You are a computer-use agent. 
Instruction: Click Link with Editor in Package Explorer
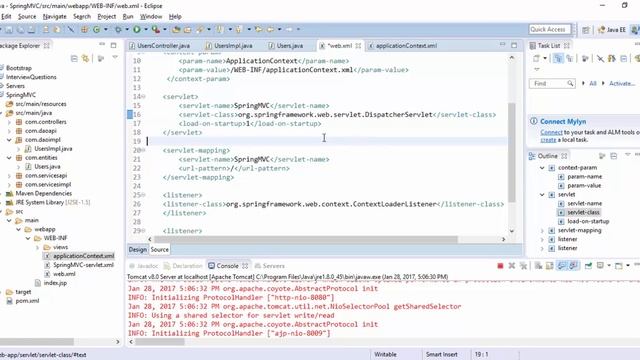coord(85,58)
